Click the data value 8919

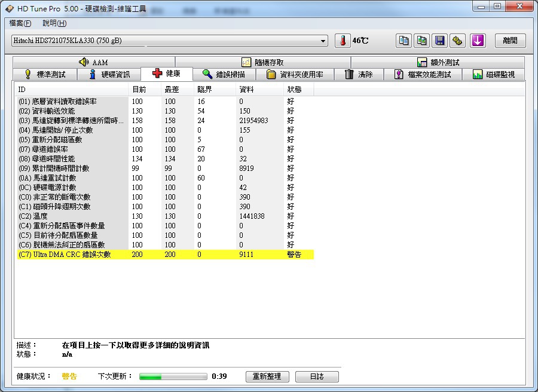click(246, 169)
